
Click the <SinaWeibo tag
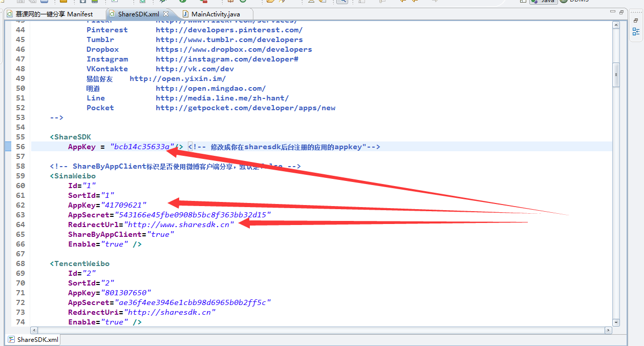[x=73, y=176]
